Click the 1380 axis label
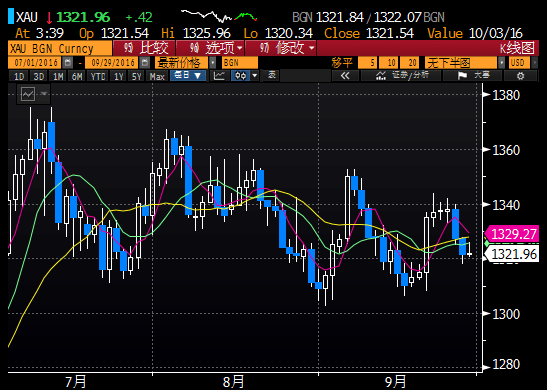547x390 pixels. pos(506,95)
